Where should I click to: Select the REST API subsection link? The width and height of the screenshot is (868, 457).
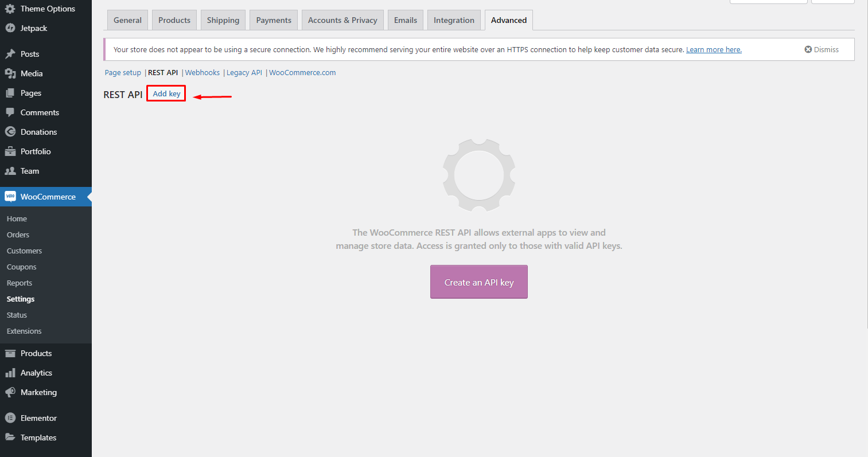tap(163, 73)
